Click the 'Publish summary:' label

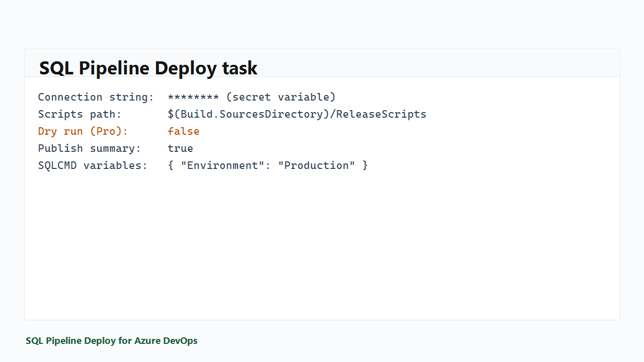point(90,148)
